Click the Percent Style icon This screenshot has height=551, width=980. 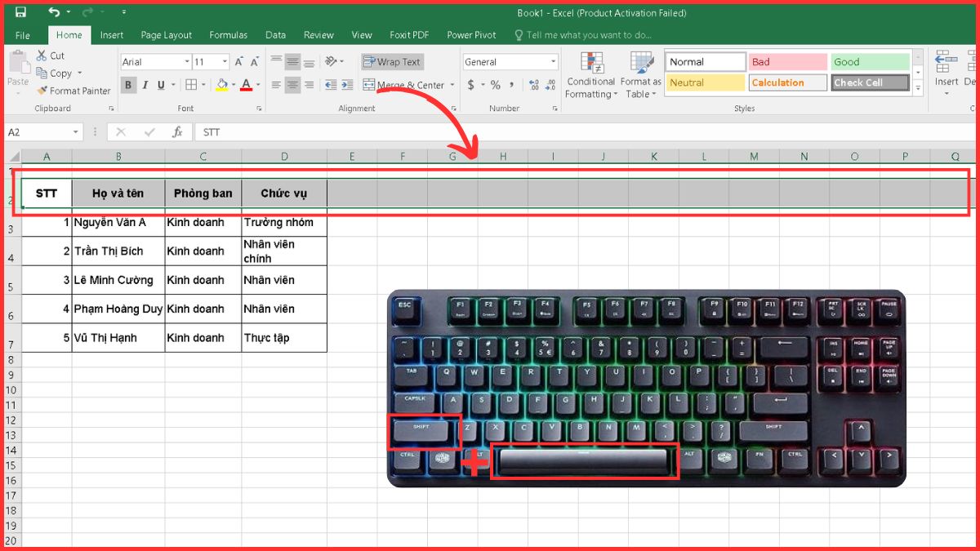point(495,85)
